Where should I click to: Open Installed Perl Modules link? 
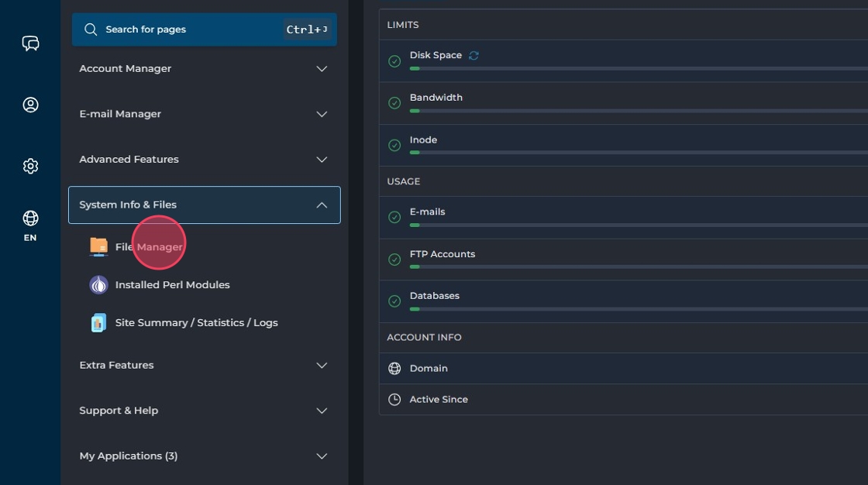point(172,285)
